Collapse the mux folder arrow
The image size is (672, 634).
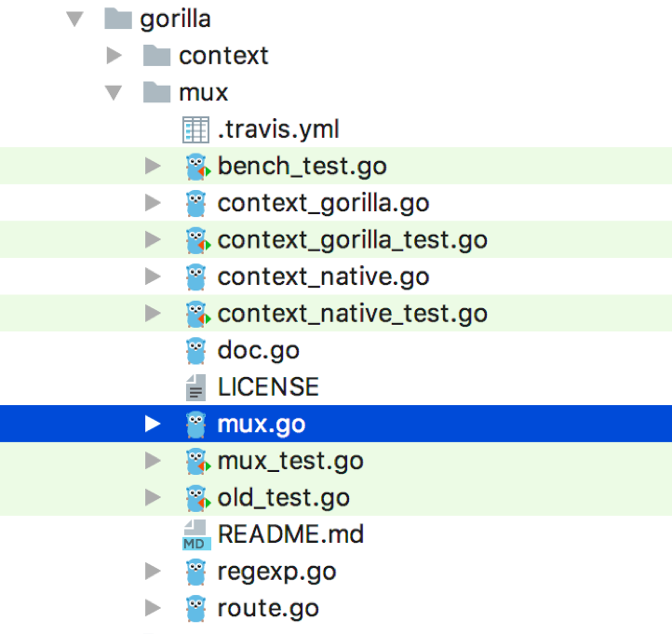pyautogui.click(x=114, y=92)
